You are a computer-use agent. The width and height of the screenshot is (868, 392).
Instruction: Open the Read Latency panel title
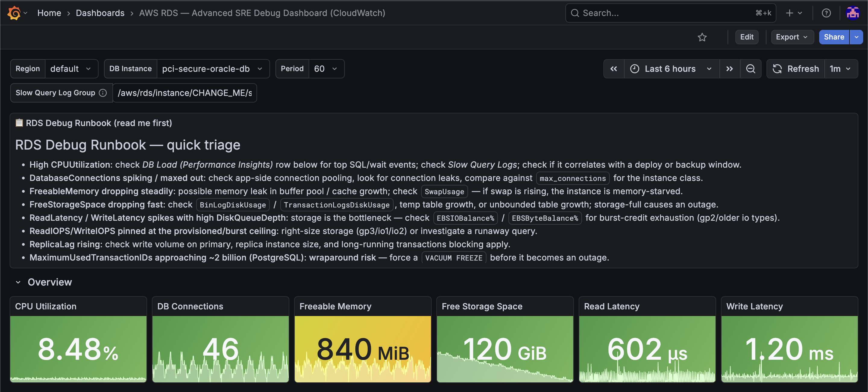pyautogui.click(x=612, y=306)
